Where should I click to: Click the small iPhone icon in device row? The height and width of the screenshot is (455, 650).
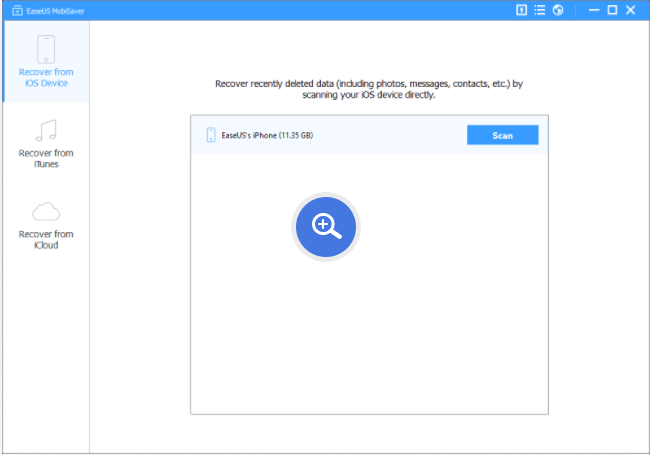pos(211,135)
